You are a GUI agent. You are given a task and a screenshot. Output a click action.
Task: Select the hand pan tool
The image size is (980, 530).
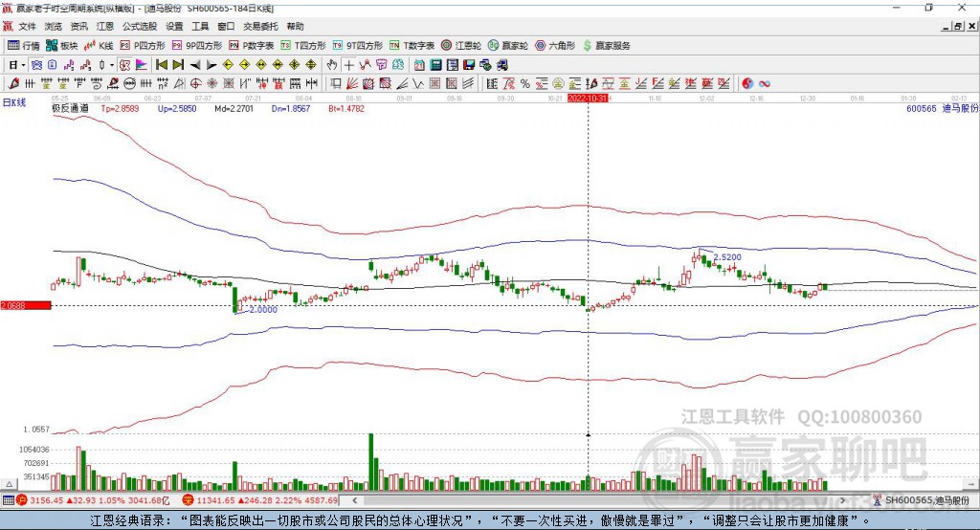pyautogui.click(x=332, y=65)
